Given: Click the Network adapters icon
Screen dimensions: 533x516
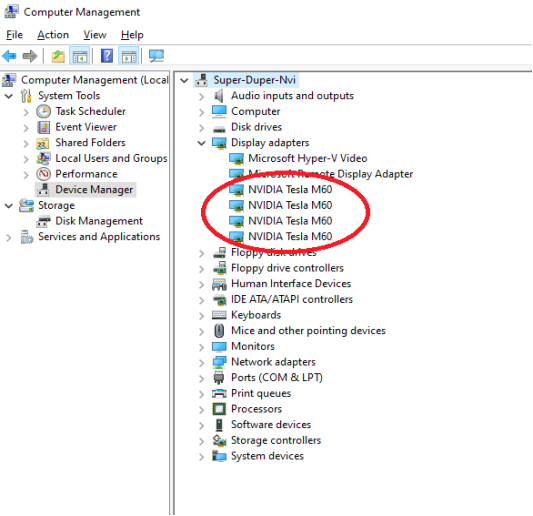Looking at the screenshot, I should coord(219,362).
